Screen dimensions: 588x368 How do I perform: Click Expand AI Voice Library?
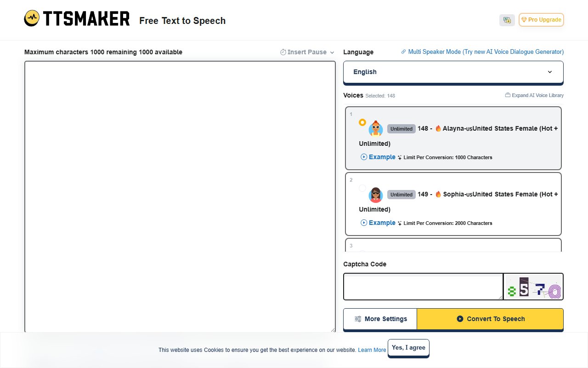coord(534,95)
